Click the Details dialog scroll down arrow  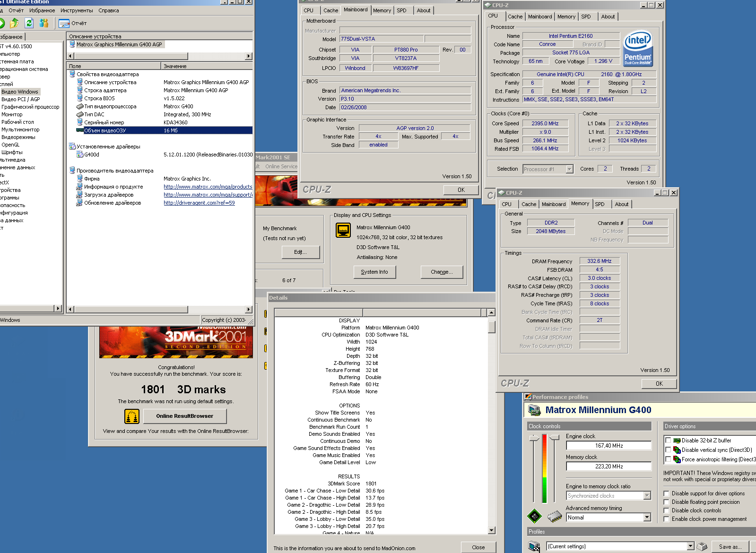(491, 530)
